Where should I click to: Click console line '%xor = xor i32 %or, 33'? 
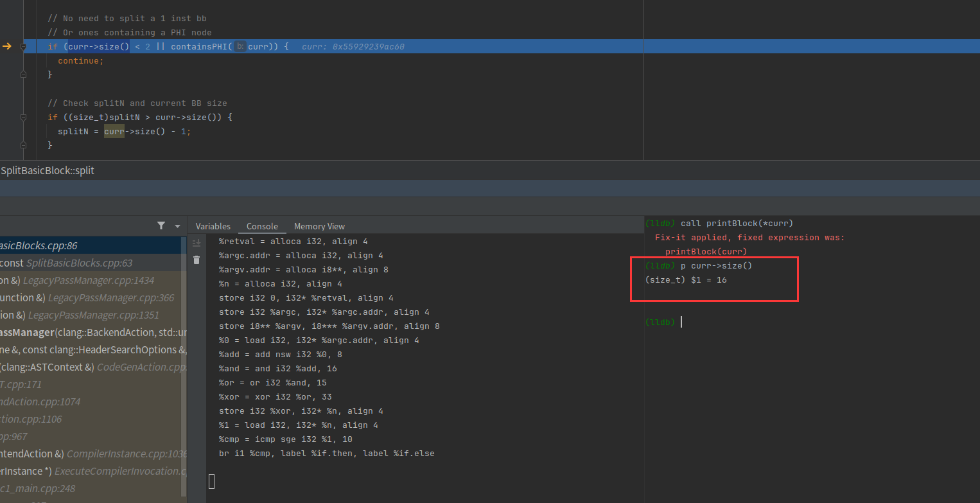click(275, 397)
